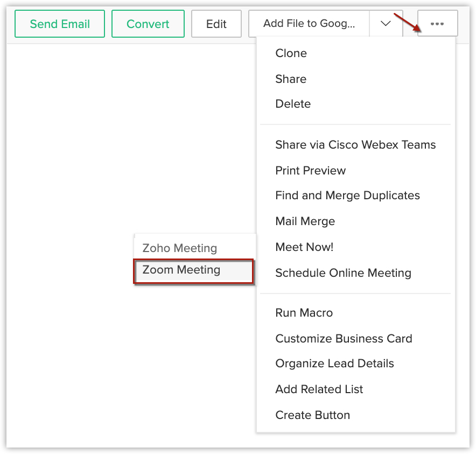Open the Edit button
476x454 pixels.
click(x=216, y=24)
